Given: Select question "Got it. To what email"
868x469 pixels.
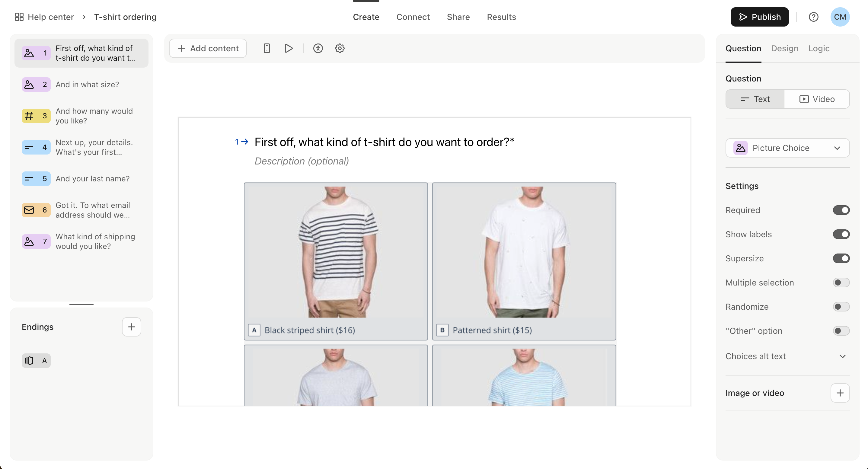Looking at the screenshot, I should (81, 210).
